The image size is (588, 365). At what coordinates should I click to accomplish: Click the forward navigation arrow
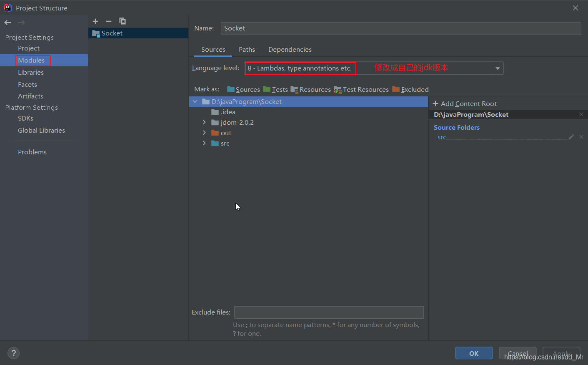coord(22,23)
